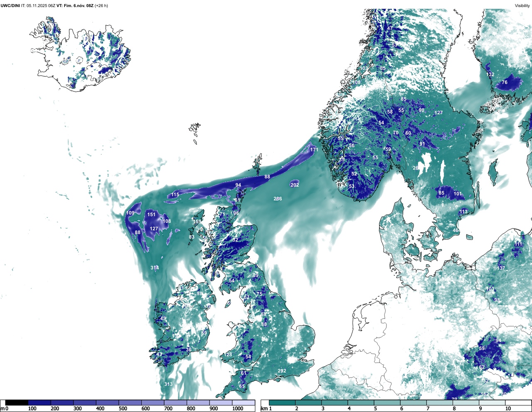The width and height of the screenshot is (532, 412).
Task: Pick the 9–10 km palest legend swatch
Action: point(493,403)
